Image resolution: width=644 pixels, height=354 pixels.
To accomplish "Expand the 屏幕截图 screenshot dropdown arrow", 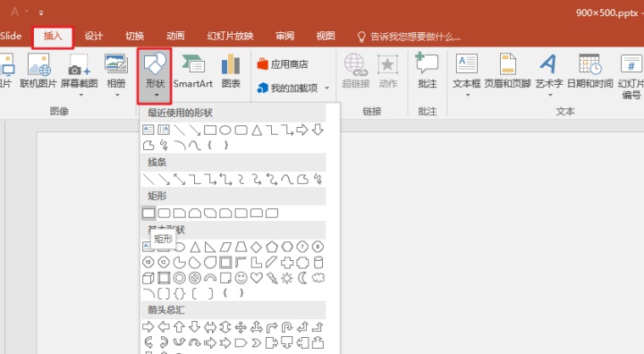I will [80, 96].
